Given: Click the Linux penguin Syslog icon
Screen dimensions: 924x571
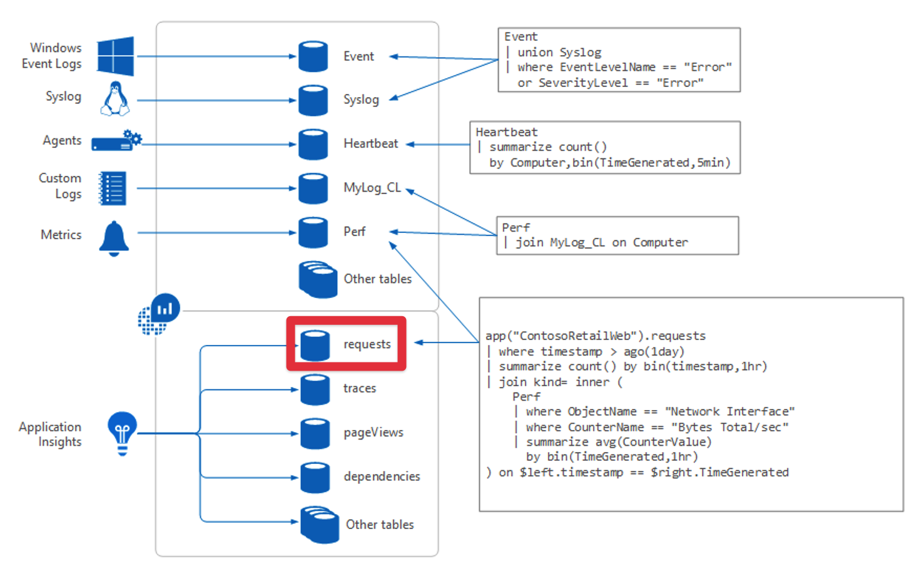Looking at the screenshot, I should (x=115, y=99).
